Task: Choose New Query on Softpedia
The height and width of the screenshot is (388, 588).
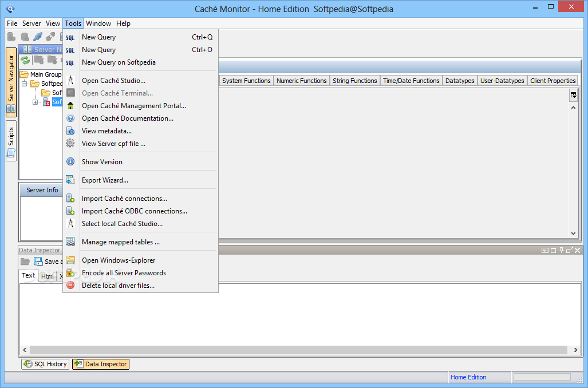Action: point(140,62)
